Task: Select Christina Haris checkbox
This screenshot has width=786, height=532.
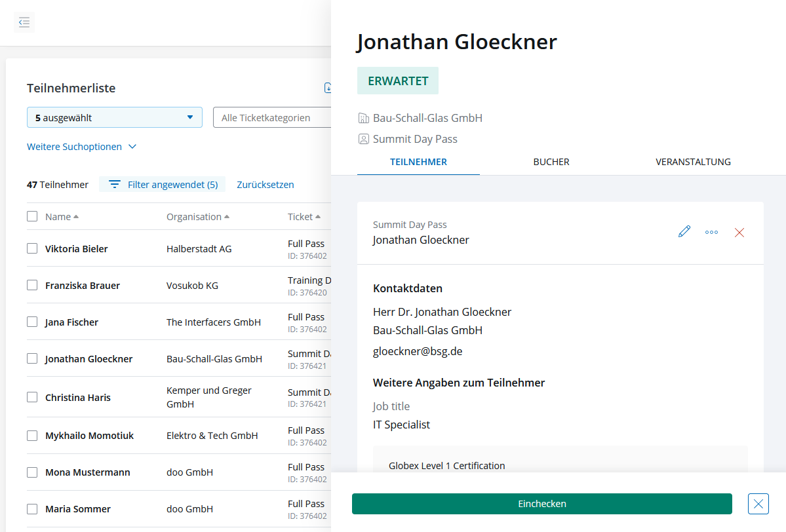Action: click(x=32, y=397)
